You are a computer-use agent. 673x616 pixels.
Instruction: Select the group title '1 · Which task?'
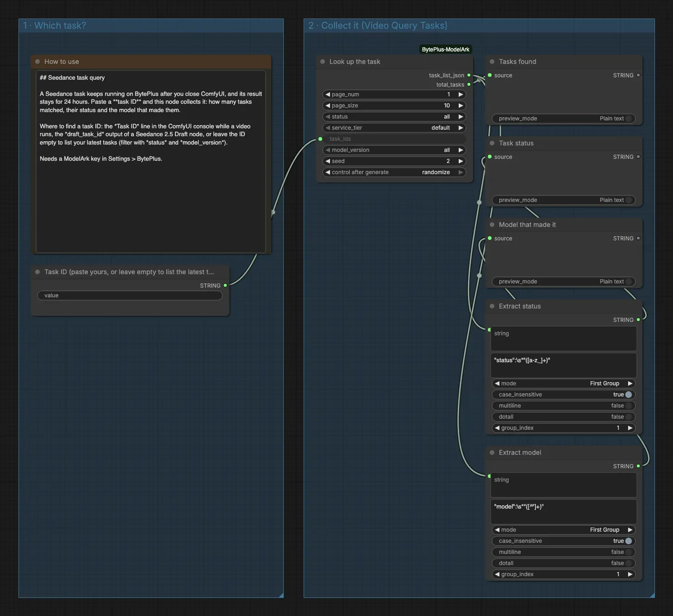tap(55, 25)
